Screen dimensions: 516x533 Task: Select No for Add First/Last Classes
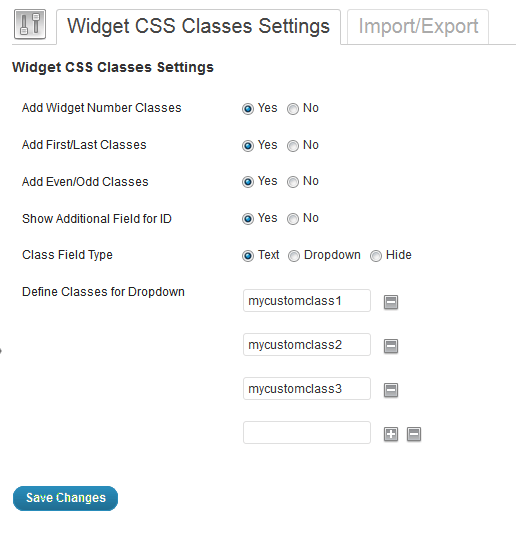[293, 146]
